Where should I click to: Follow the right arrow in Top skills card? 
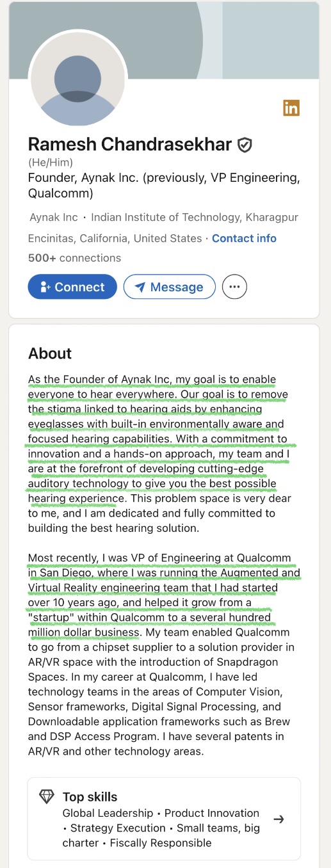(x=279, y=819)
